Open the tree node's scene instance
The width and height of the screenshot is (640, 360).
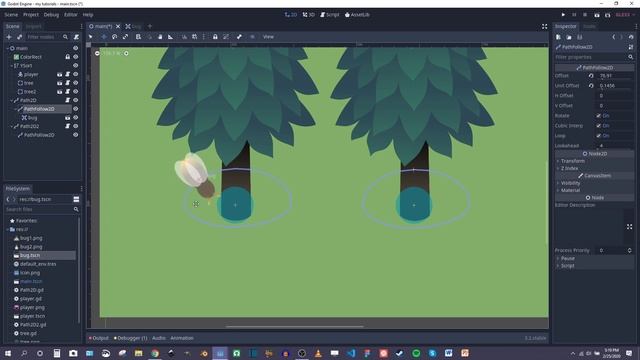[x=60, y=83]
